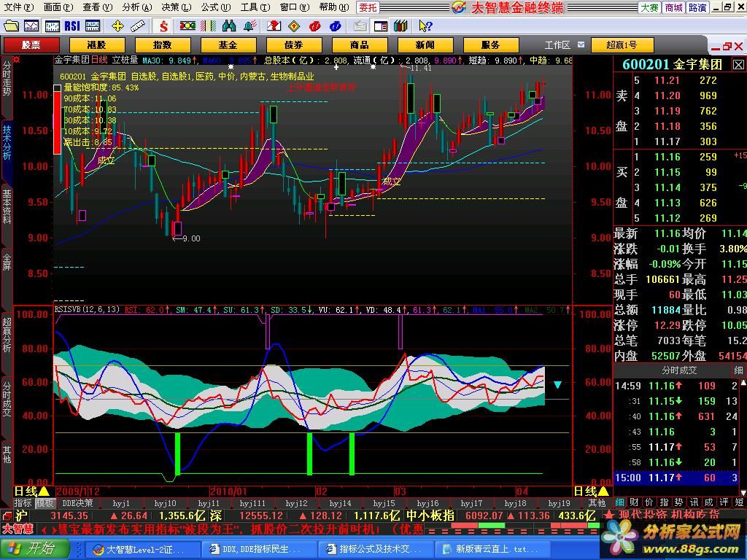The image size is (747, 560).
Task: Click the open folder toolbar icon
Action: tap(12, 26)
